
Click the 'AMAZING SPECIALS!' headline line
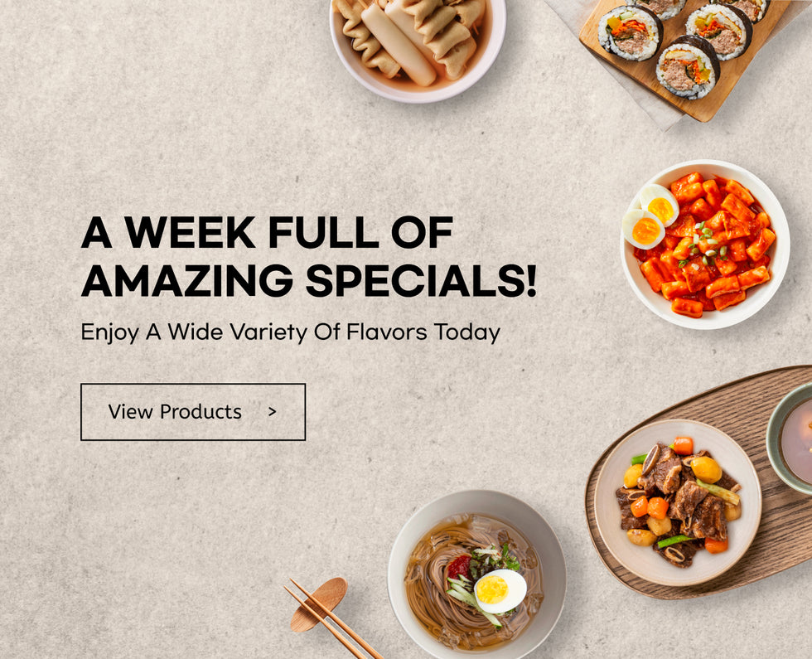coord(308,280)
